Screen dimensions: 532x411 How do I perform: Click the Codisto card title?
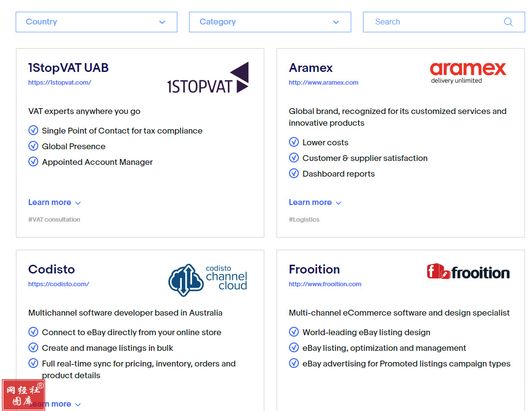coord(51,270)
